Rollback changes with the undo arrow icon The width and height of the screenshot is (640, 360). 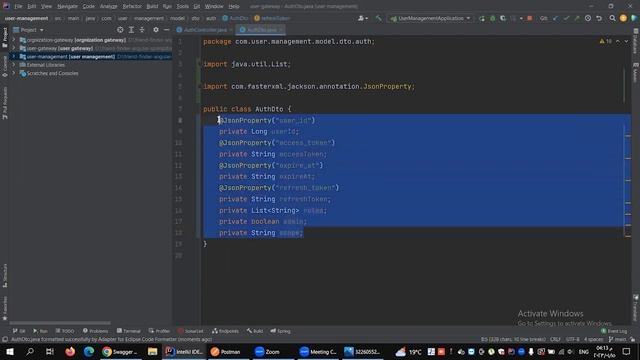point(599,18)
